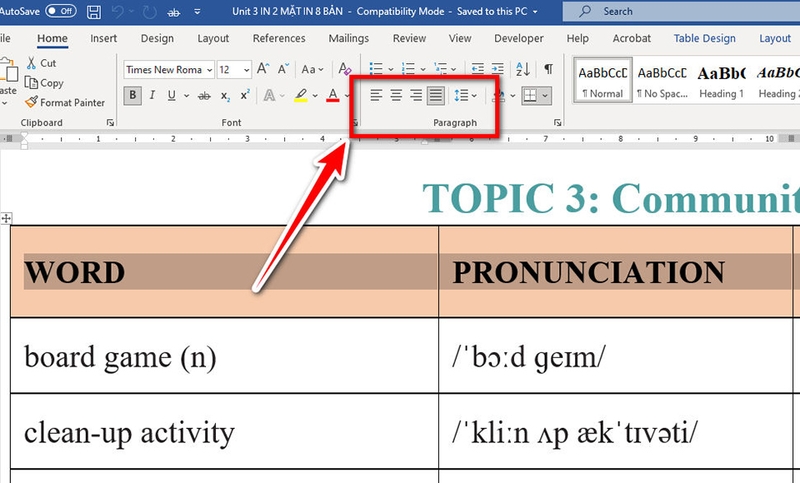Click the board game (n) cell

tap(224, 356)
